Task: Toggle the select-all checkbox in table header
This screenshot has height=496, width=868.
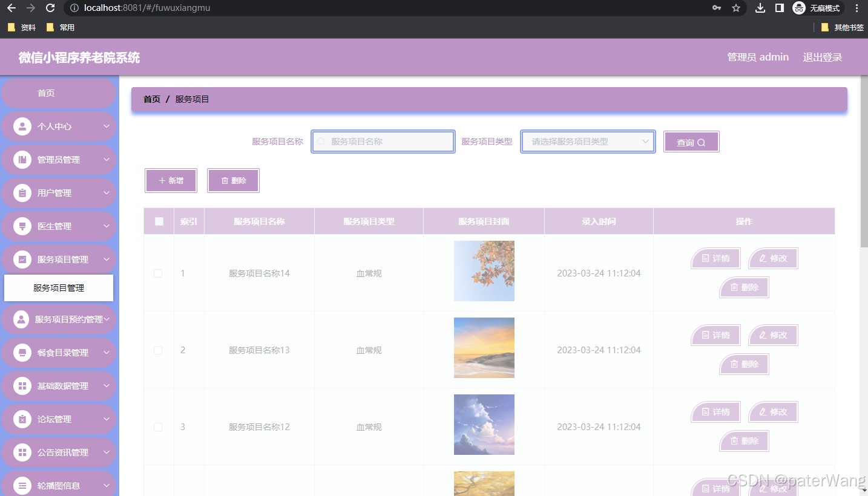Action: coord(159,221)
